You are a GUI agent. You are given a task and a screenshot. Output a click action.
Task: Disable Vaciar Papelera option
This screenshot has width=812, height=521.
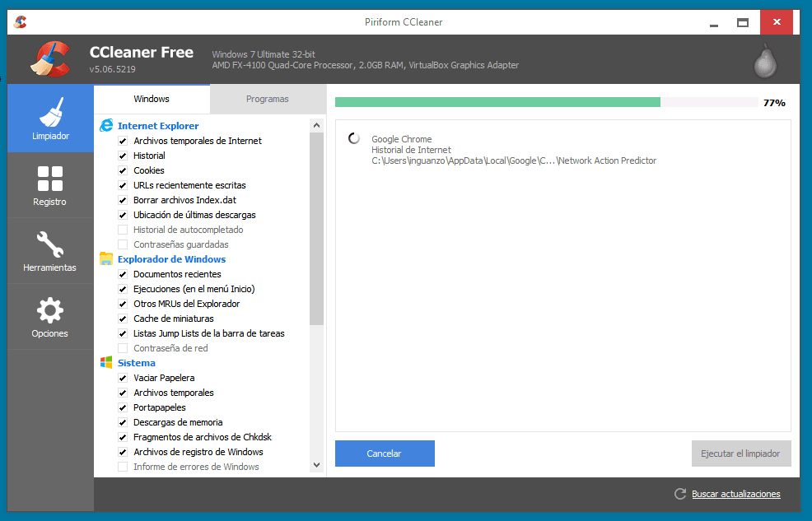tap(122, 378)
